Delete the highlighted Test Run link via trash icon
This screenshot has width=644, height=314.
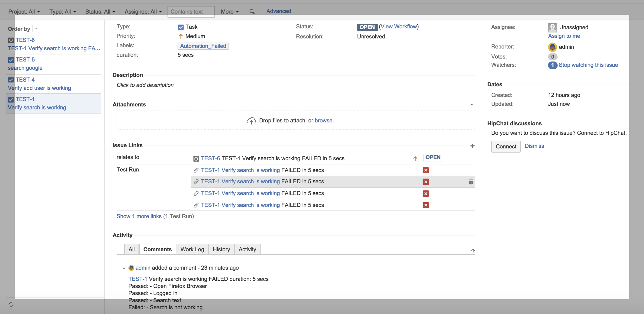pos(471,182)
